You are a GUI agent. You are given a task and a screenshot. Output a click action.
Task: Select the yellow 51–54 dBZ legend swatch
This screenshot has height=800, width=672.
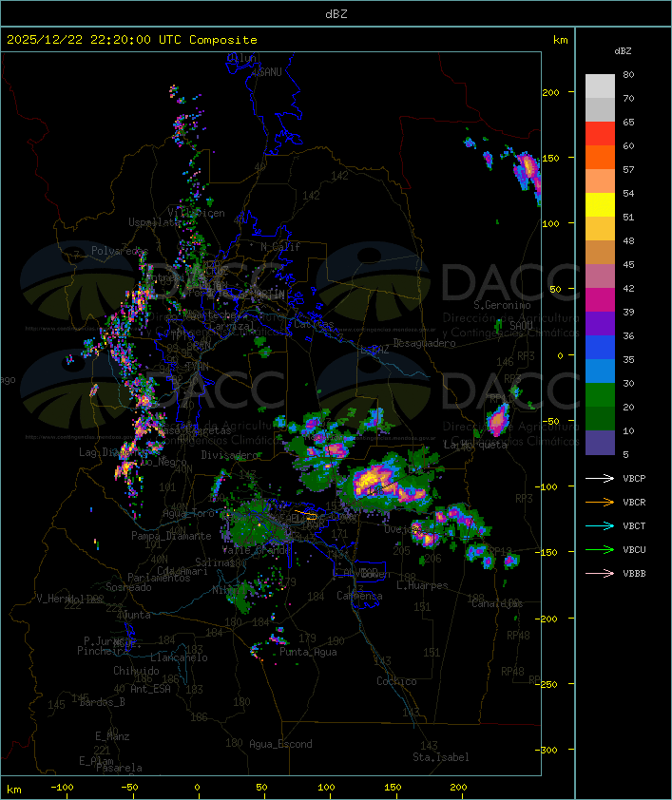click(x=600, y=205)
